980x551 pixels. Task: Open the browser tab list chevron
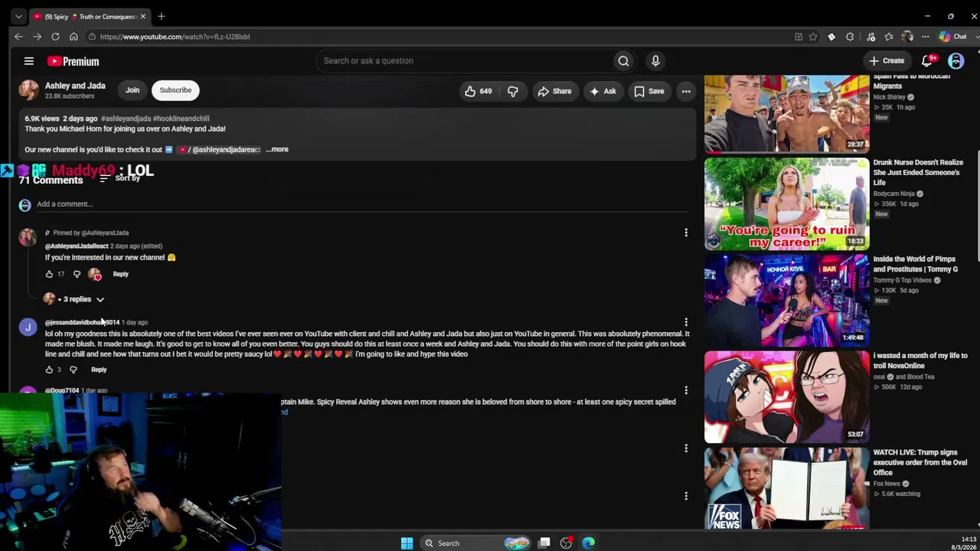[x=18, y=16]
